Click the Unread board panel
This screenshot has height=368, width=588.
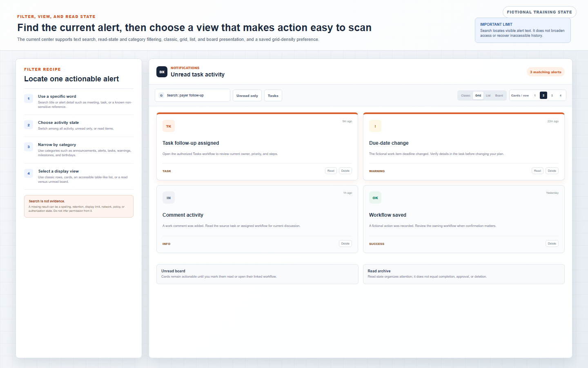[x=257, y=274]
